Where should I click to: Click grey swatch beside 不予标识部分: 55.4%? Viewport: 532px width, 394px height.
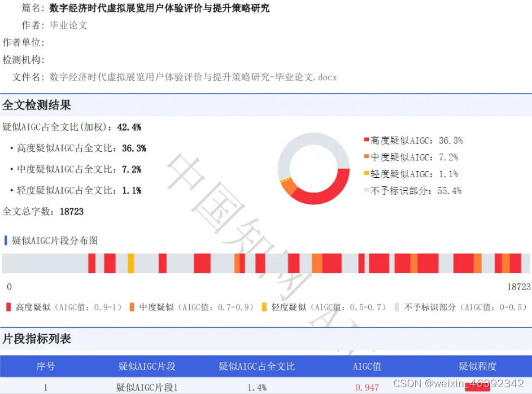pos(366,190)
